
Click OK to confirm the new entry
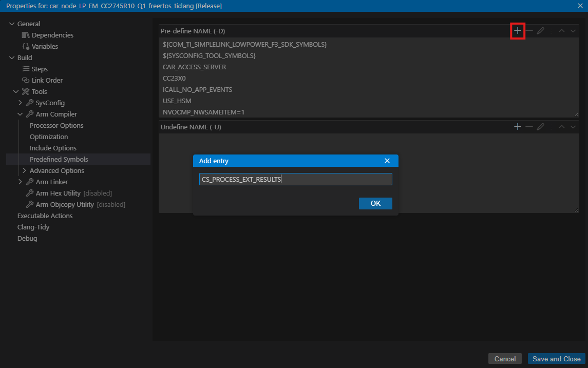click(375, 203)
